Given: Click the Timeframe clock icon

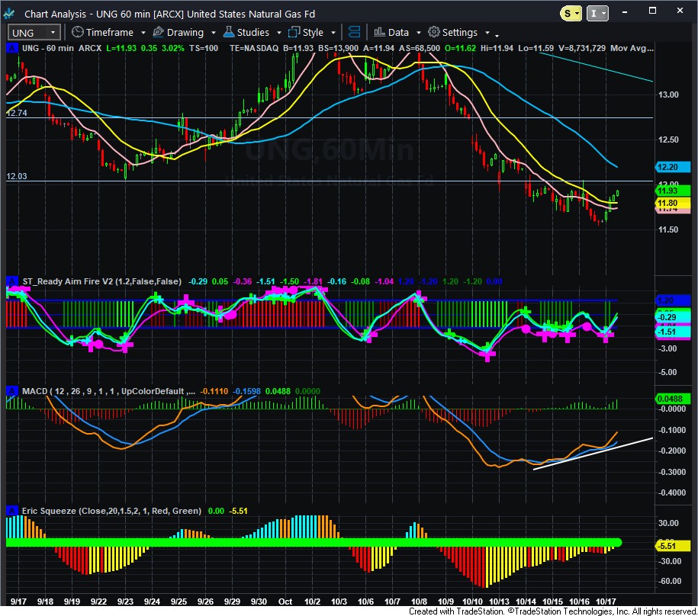Looking at the screenshot, I should coord(77,33).
